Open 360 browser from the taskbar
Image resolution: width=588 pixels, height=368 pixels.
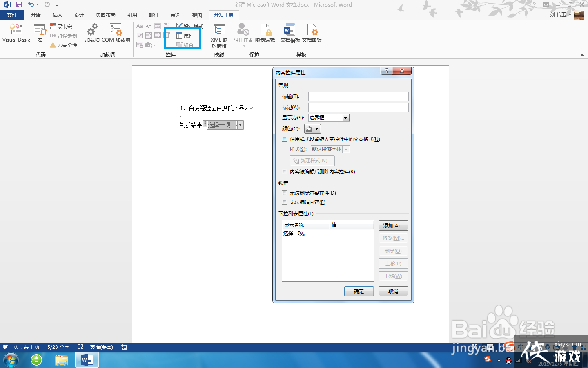pos(36,360)
